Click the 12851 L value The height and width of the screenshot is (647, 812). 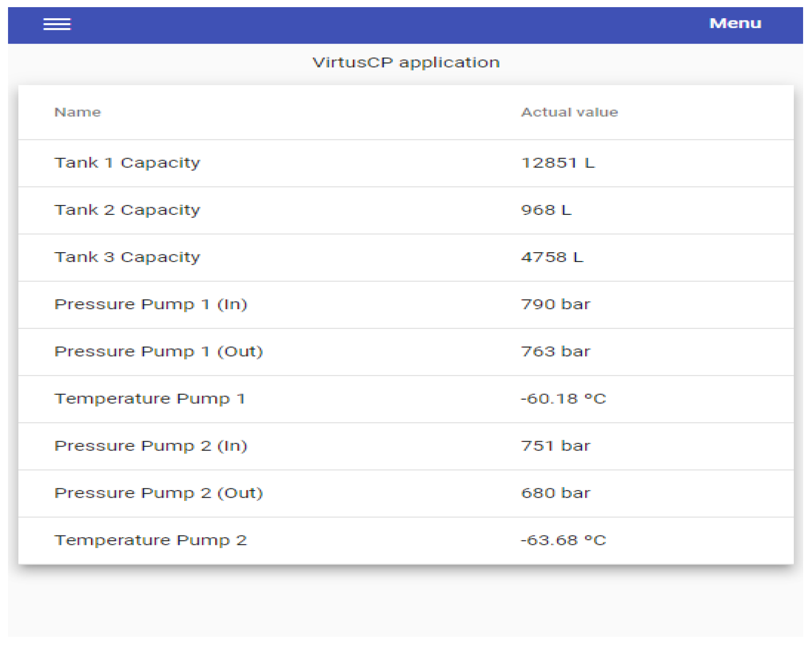tap(558, 163)
